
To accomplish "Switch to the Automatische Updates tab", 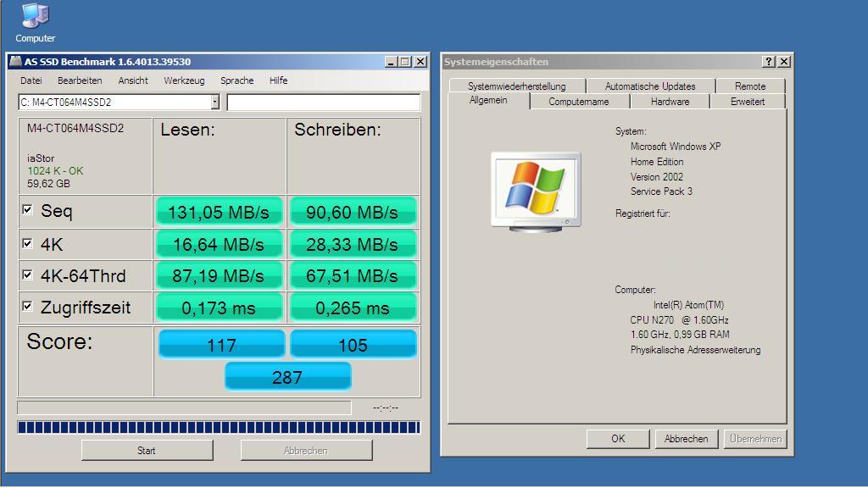I will (650, 86).
